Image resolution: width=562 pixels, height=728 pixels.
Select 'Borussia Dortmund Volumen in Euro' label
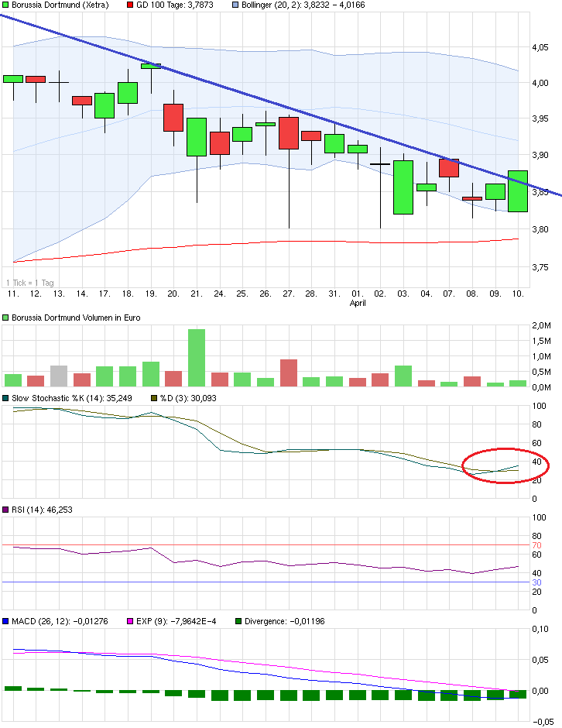(76, 318)
